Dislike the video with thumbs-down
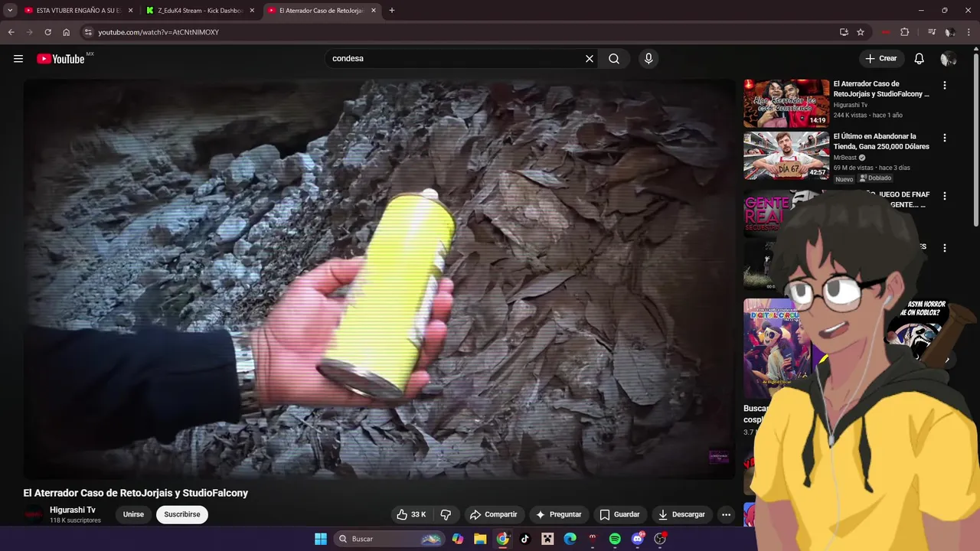 click(x=446, y=514)
